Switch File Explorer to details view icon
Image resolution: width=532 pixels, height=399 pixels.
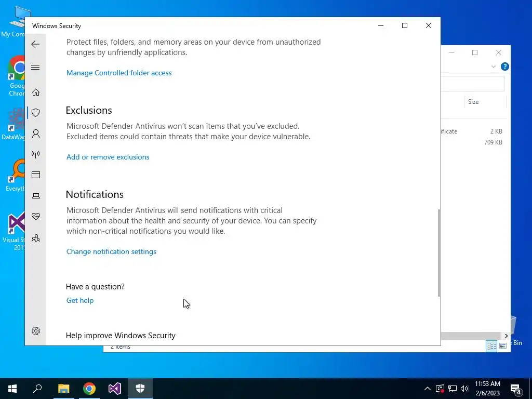coord(491,346)
